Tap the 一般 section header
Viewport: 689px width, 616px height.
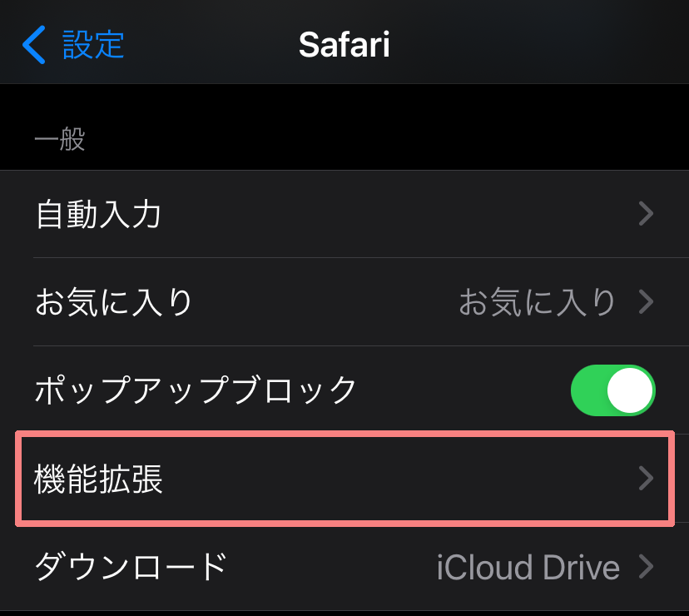(60, 139)
